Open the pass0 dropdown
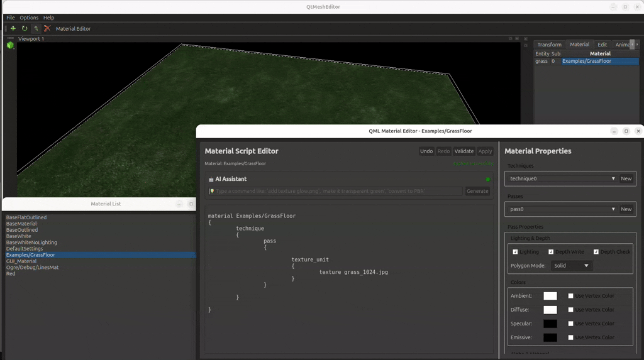The image size is (644, 360). [562, 209]
